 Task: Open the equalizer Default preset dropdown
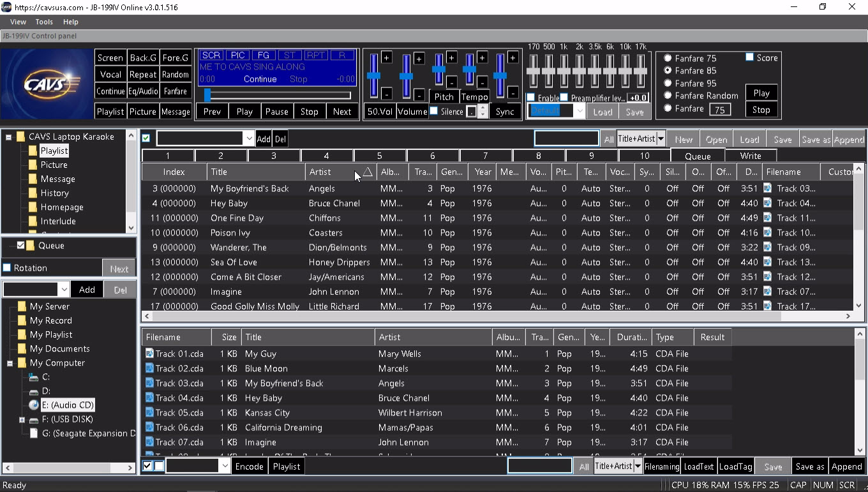pyautogui.click(x=579, y=111)
